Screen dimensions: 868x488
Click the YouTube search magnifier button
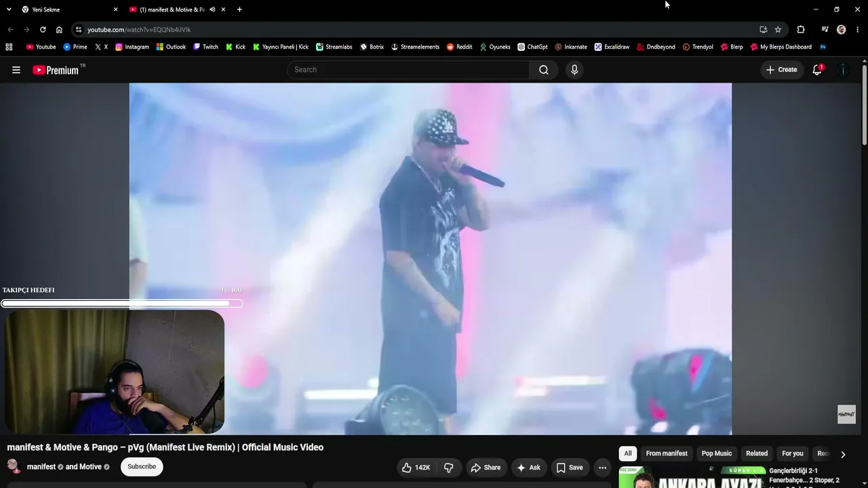click(x=544, y=70)
